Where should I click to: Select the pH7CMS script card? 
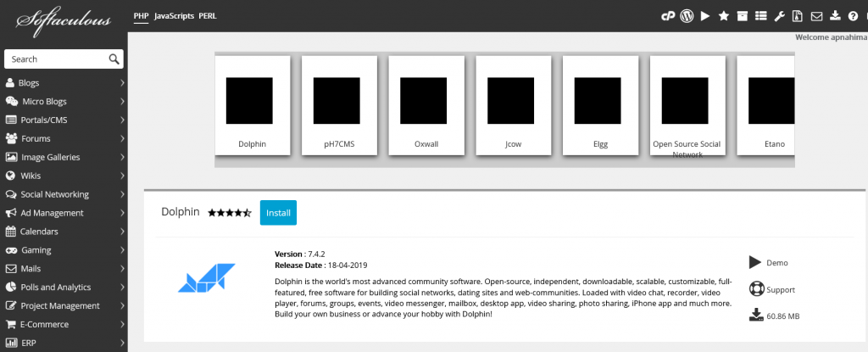339,105
